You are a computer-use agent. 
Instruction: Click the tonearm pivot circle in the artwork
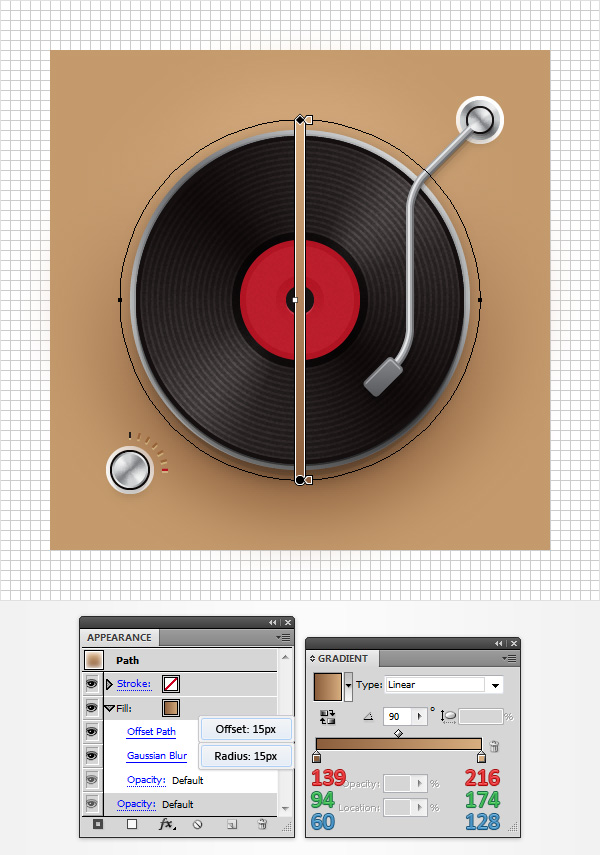tap(479, 120)
